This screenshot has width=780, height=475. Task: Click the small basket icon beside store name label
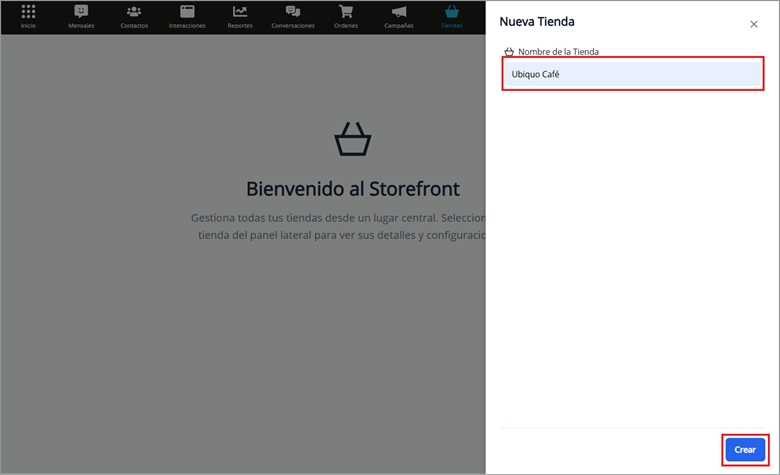click(x=509, y=51)
